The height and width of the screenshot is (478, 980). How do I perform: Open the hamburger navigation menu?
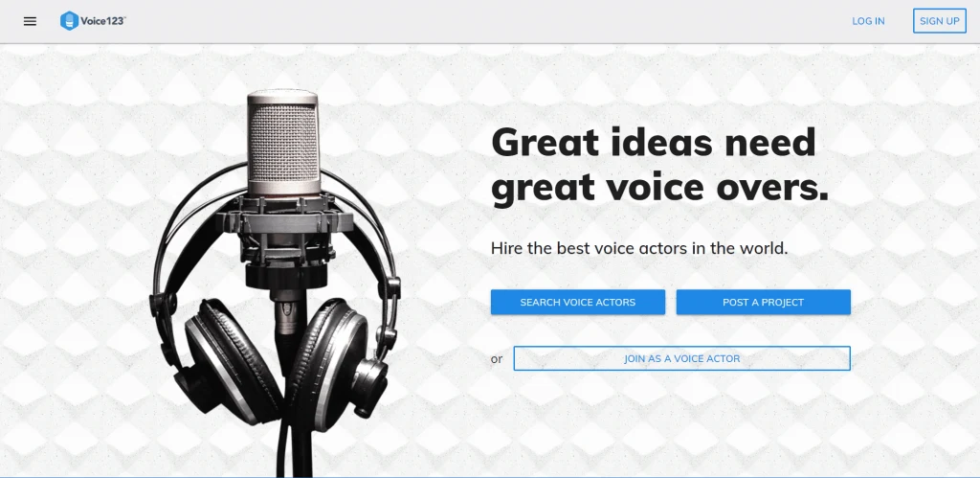pos(30,21)
